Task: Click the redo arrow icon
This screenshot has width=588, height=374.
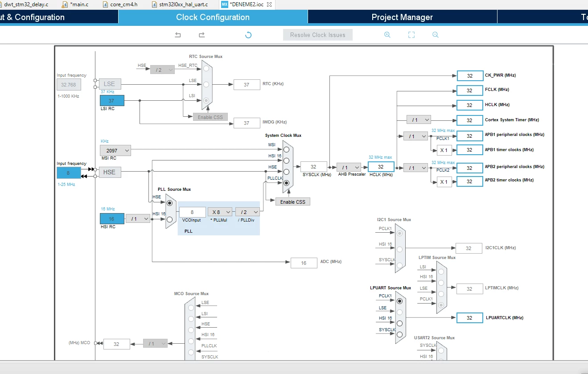Action: pos(201,35)
